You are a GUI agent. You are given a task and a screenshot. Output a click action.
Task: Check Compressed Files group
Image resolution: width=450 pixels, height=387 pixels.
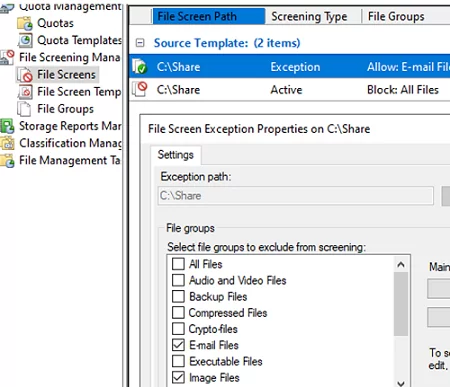[x=178, y=313]
